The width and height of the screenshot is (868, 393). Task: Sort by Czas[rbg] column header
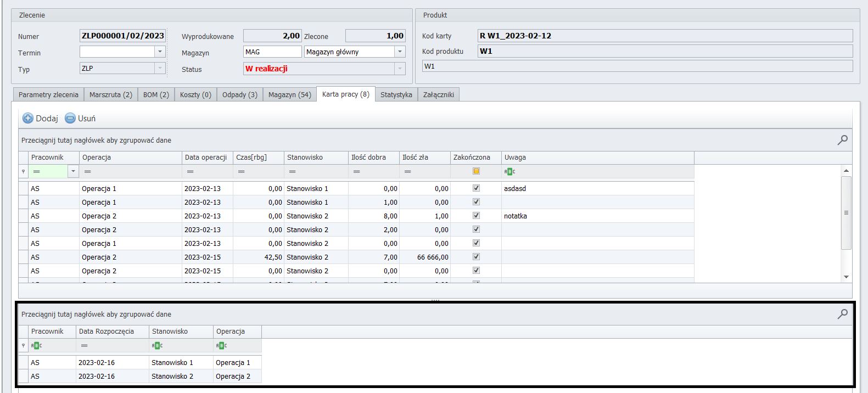(259, 158)
